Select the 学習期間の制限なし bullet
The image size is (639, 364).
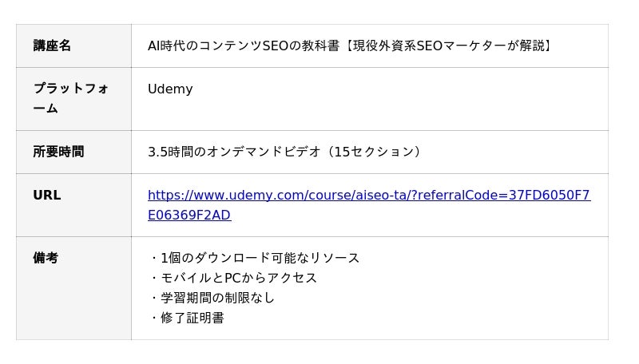pos(212,298)
